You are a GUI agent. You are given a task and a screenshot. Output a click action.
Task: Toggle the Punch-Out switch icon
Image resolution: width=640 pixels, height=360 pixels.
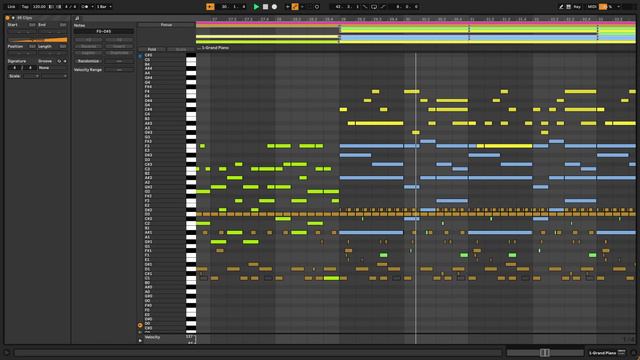pos(383,7)
